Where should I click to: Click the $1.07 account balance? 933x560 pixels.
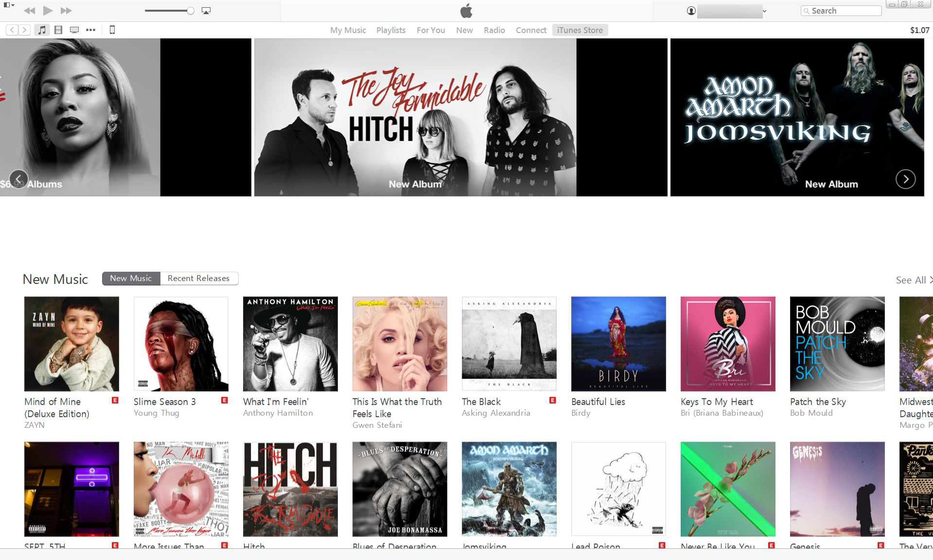(919, 30)
